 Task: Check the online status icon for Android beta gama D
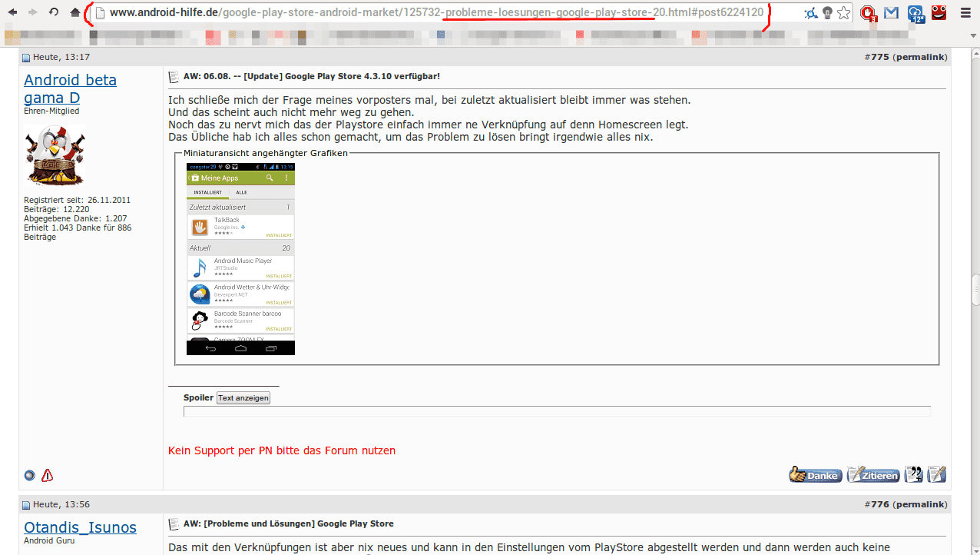coord(30,475)
